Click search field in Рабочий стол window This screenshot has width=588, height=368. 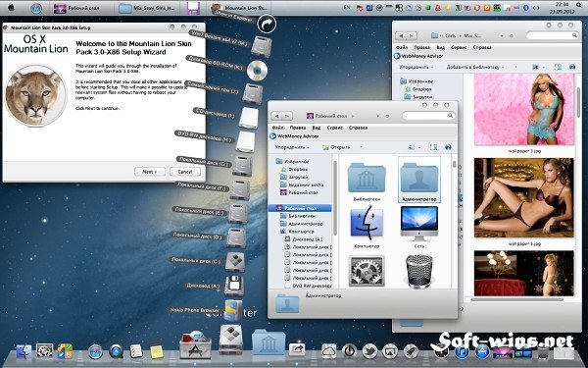coord(428,116)
